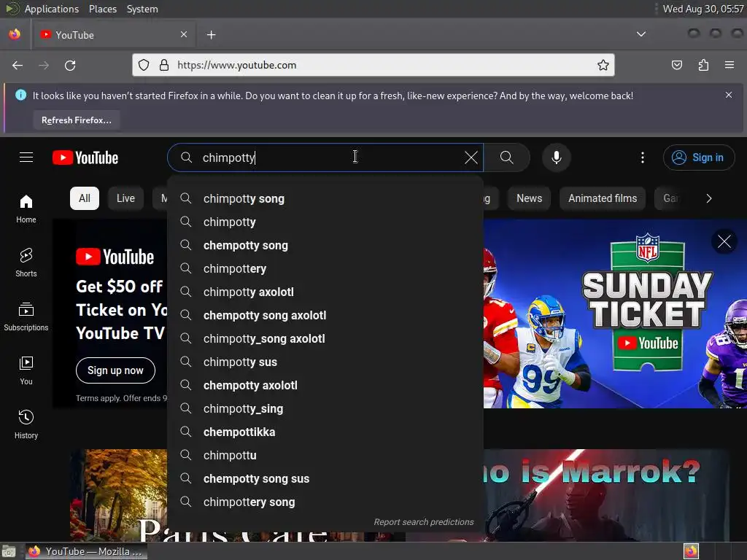Click the show desktop icon in taskbar
This screenshot has width=747, height=560.
tap(9, 551)
